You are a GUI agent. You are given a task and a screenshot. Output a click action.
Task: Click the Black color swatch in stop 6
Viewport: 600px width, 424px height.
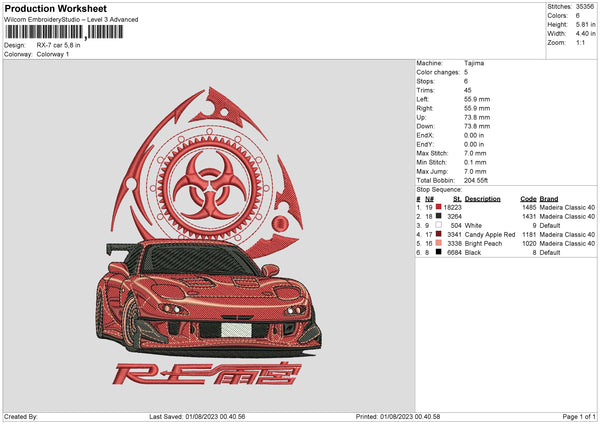pyautogui.click(x=439, y=252)
